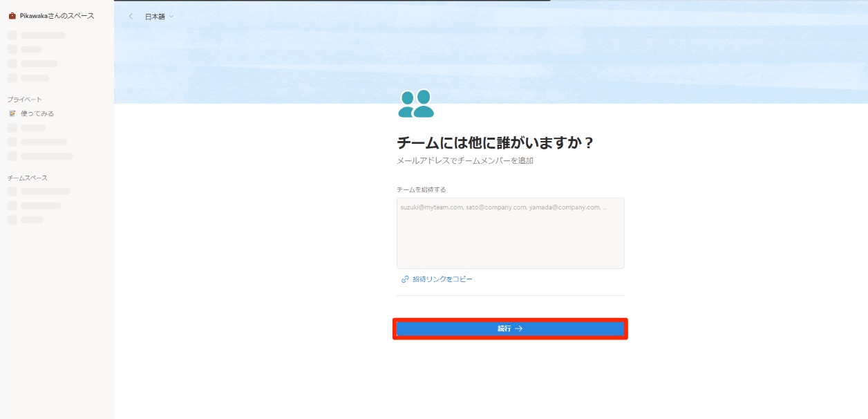Click the メールアドレスでチームメンバーを追加 subtitle text

click(x=464, y=160)
